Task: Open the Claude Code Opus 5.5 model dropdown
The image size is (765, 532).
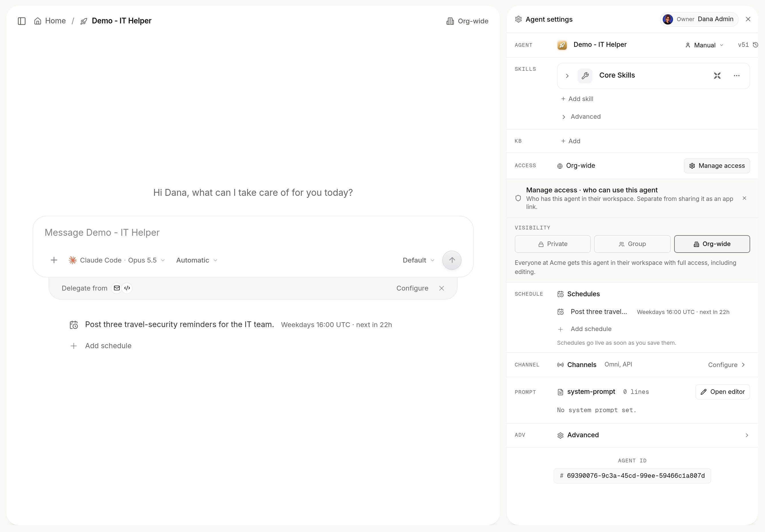Action: point(117,260)
